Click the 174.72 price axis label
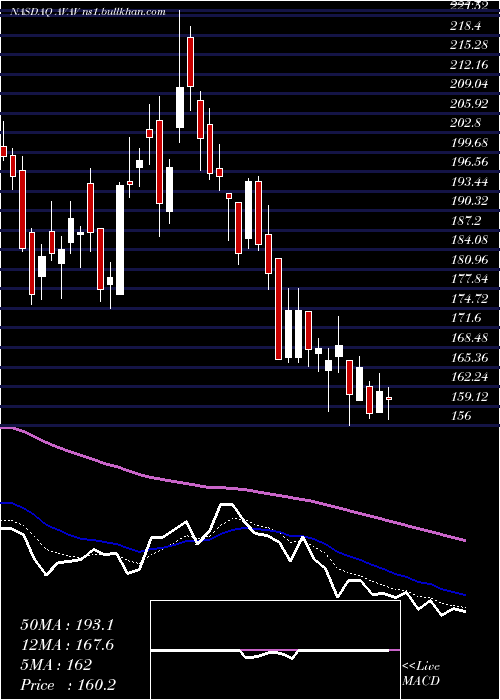The image size is (500, 700). [x=469, y=299]
